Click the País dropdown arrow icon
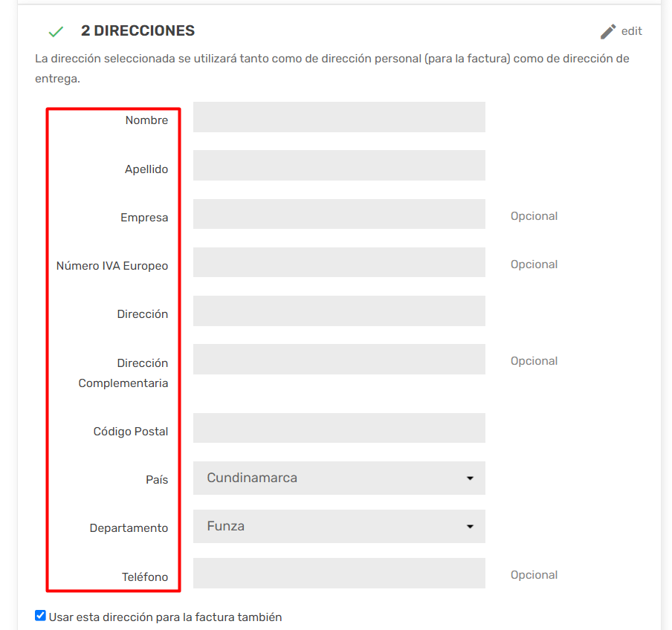The width and height of the screenshot is (672, 630). click(x=470, y=478)
